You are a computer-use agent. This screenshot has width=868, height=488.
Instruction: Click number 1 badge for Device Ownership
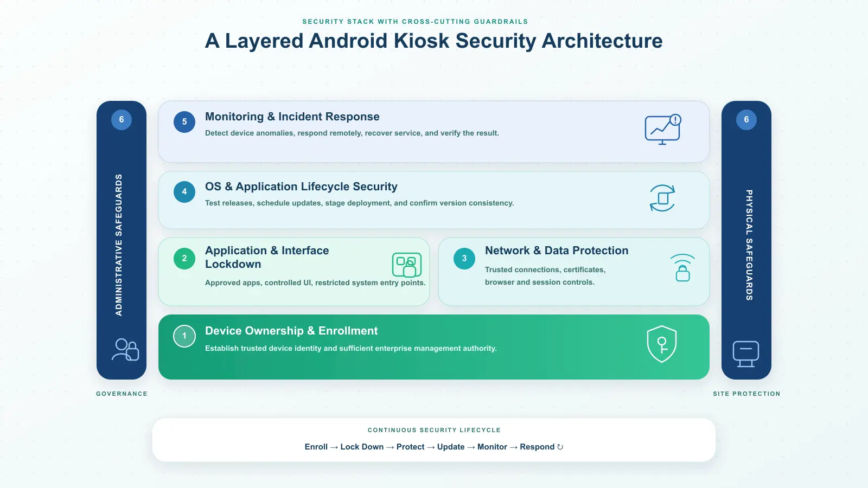point(184,336)
